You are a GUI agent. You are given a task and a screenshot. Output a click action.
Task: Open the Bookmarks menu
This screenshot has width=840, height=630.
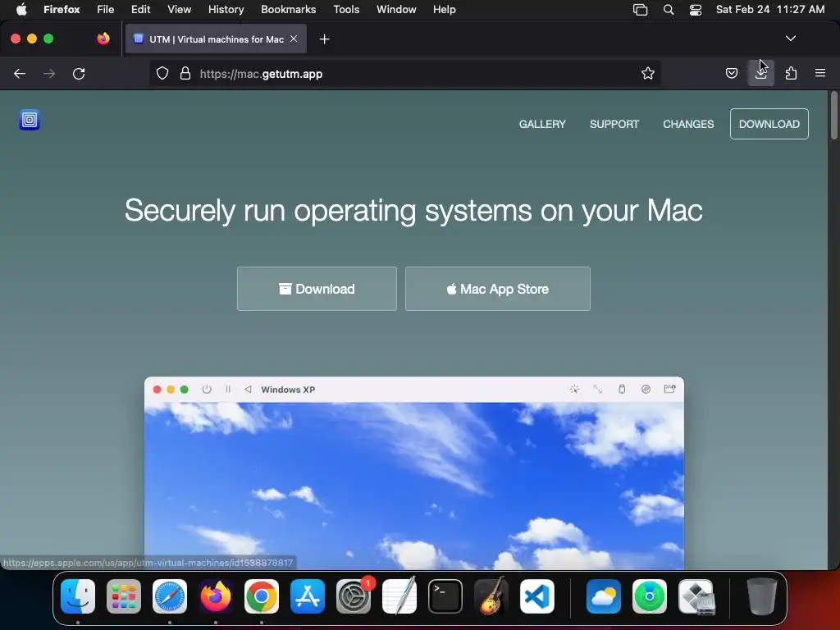288,9
